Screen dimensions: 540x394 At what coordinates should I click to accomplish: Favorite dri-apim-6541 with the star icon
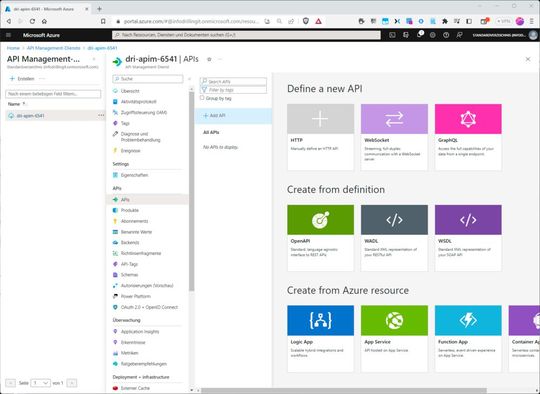click(209, 59)
